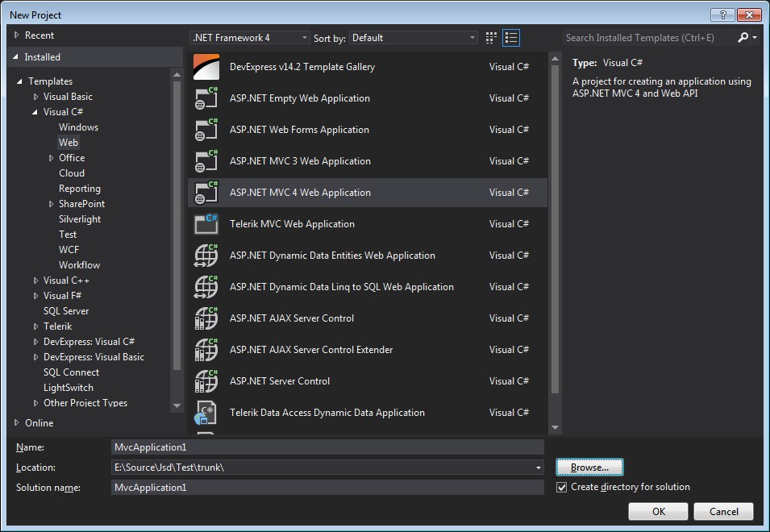Click the ASP.NET AJAX Server Control icon
This screenshot has width=770, height=532.
click(206, 318)
